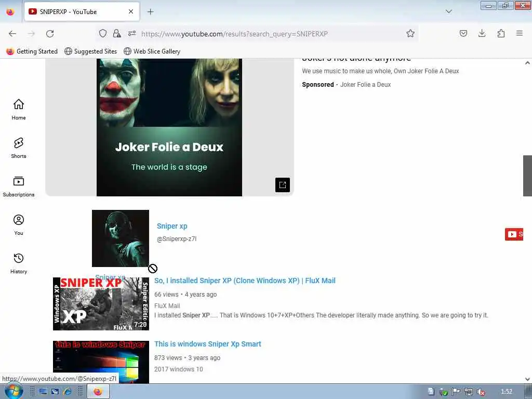This screenshot has width=532, height=399.
Task: Bookmark this page with the star
Action: pyautogui.click(x=410, y=33)
